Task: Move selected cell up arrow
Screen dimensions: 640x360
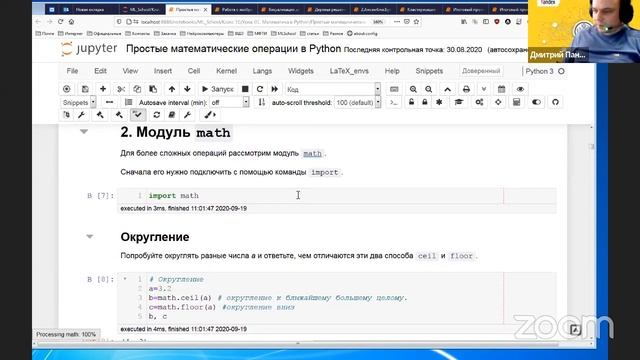Action: [172, 89]
